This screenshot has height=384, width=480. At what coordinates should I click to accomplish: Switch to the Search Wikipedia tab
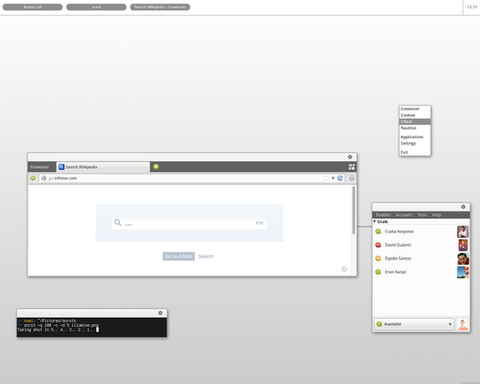coord(103,167)
